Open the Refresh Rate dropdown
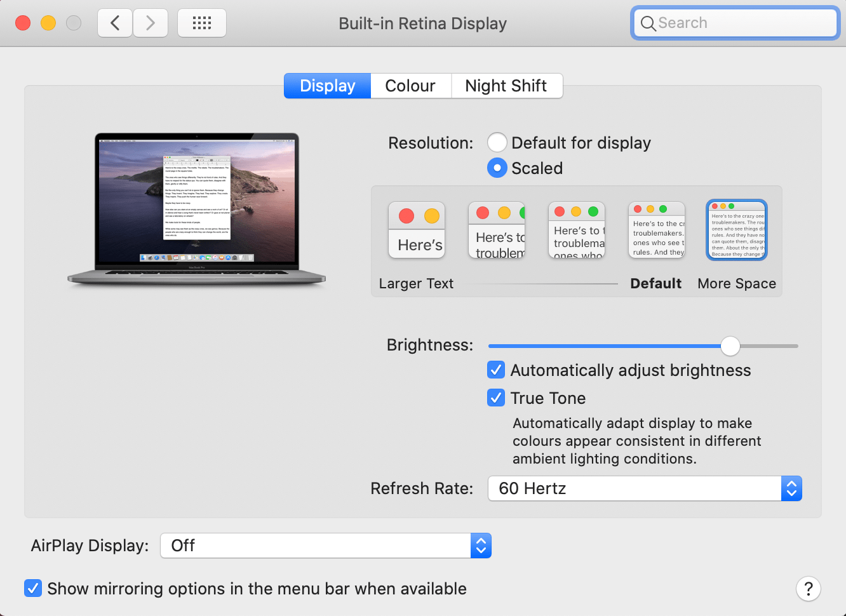 635,488
